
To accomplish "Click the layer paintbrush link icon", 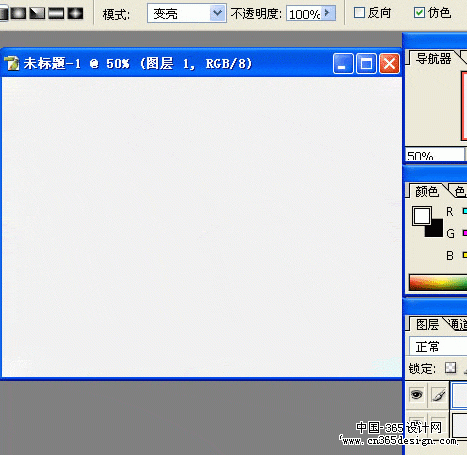I will (x=438, y=395).
